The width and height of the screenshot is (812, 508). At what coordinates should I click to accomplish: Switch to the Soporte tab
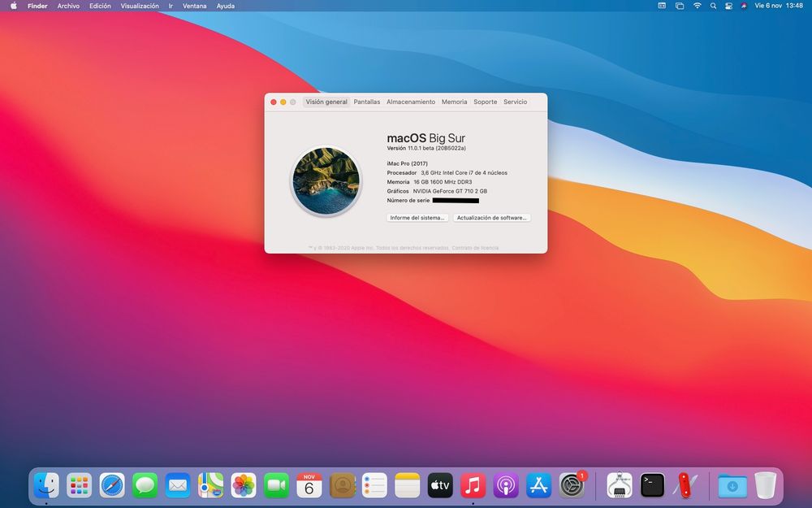click(486, 102)
